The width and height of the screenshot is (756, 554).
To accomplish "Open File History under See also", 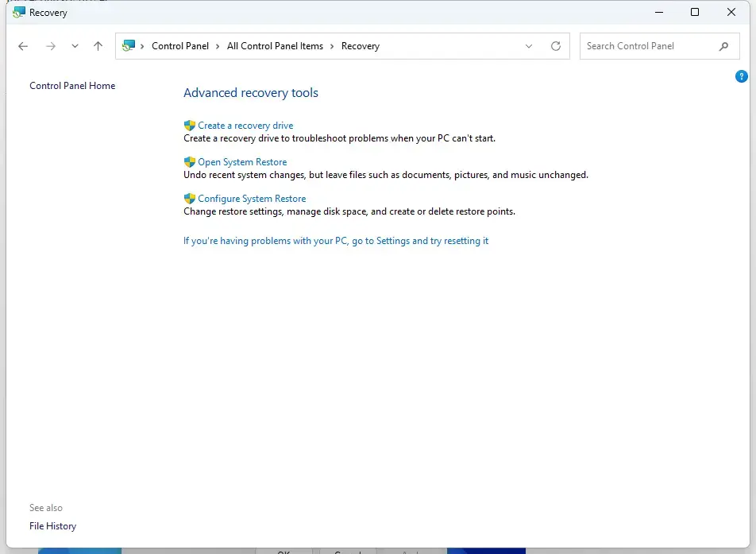I will [52, 526].
